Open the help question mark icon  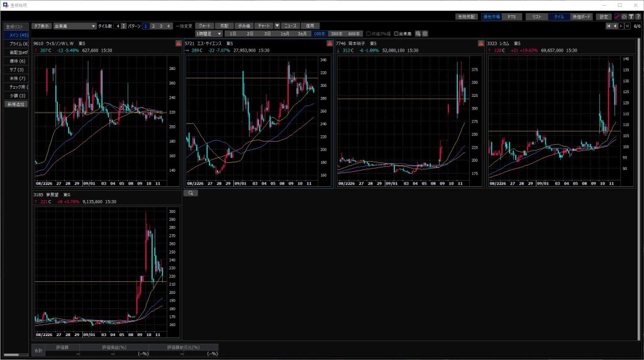tap(637, 16)
